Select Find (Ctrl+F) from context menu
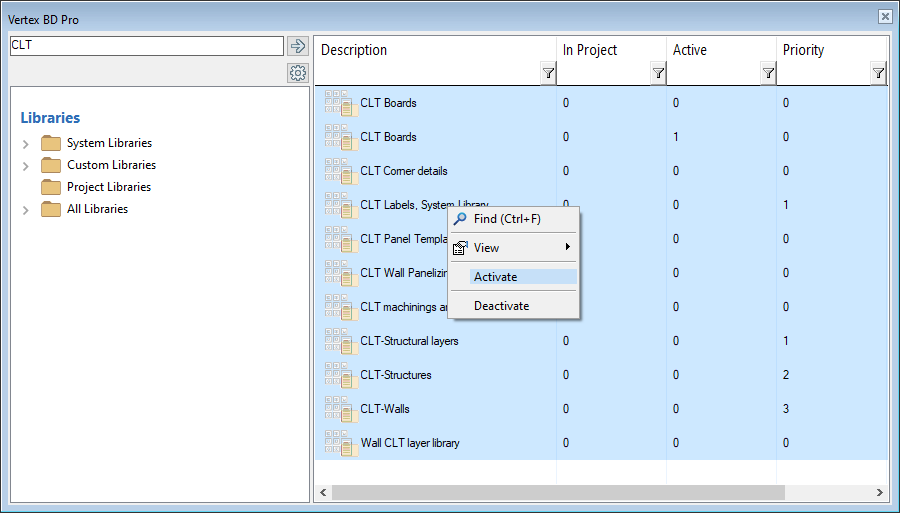This screenshot has width=900, height=513. tap(506, 219)
